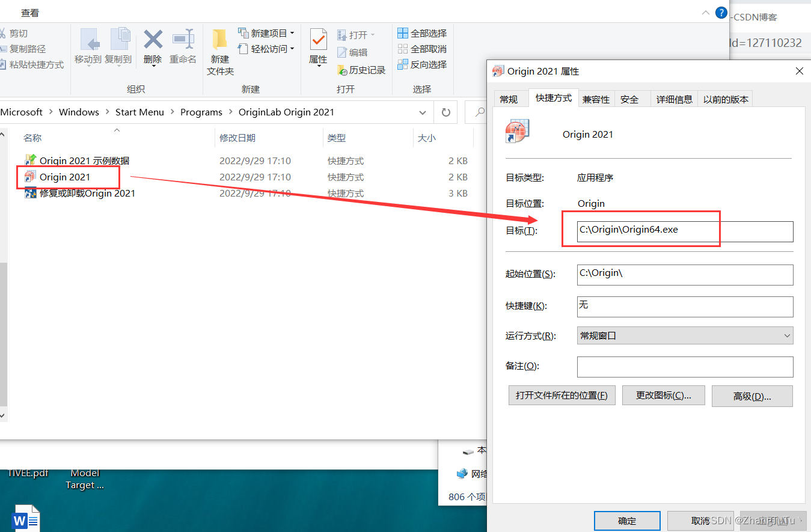
Task: Click Cancel (取消) in properties dialog
Action: tap(700, 521)
